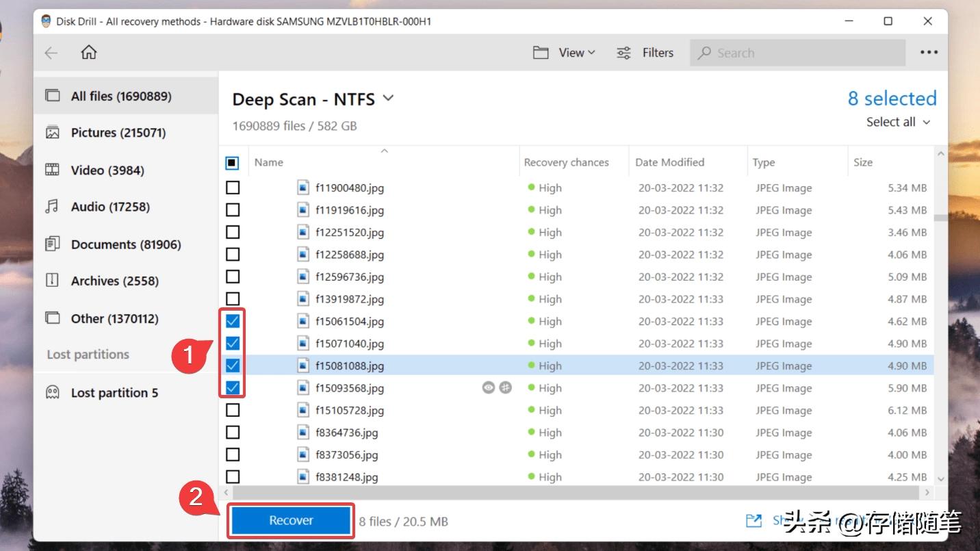Click the file icon of f11900480.jpg
980x551 pixels.
pos(303,188)
